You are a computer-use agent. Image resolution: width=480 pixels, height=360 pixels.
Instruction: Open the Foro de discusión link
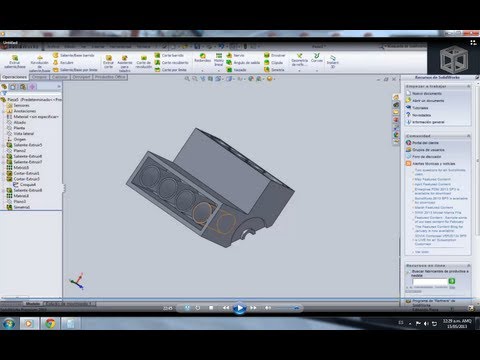tap(427, 157)
